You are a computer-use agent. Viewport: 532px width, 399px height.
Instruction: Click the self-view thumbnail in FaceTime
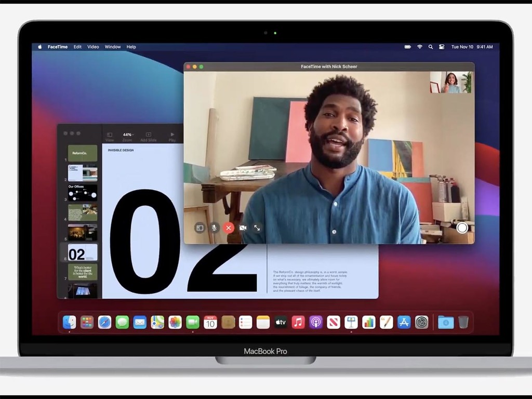(450, 82)
